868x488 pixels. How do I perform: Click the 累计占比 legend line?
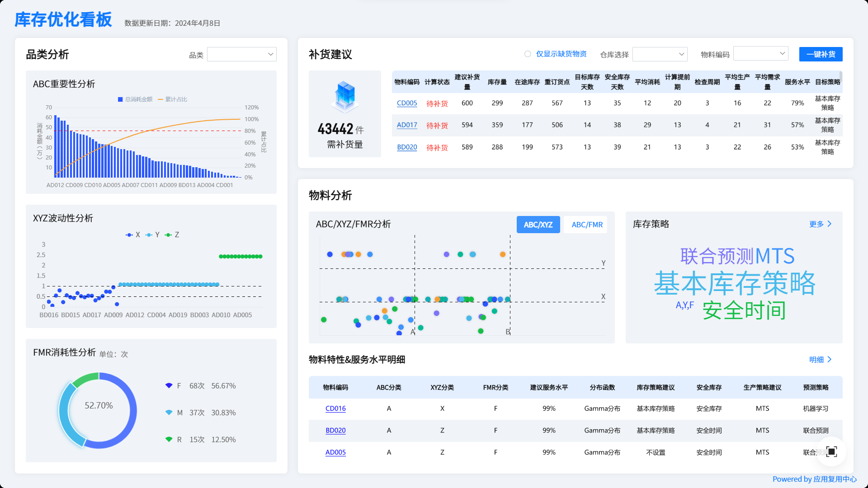160,99
